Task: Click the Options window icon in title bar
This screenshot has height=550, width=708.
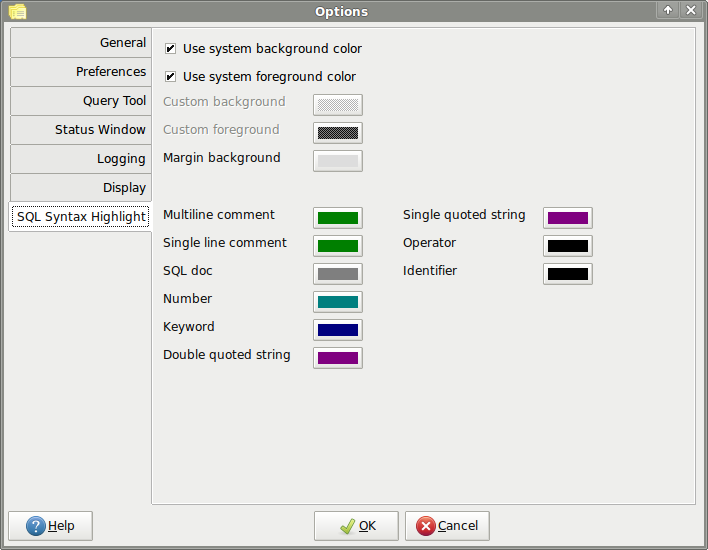Action: tap(17, 11)
